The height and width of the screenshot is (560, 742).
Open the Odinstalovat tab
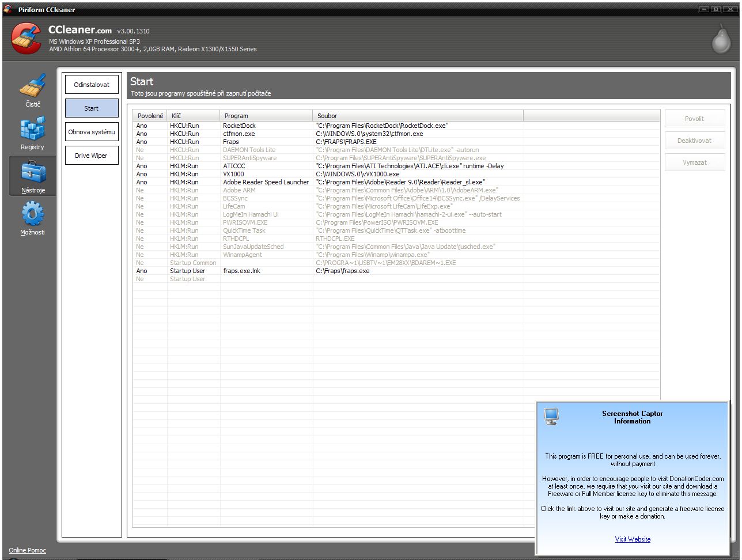click(x=92, y=85)
